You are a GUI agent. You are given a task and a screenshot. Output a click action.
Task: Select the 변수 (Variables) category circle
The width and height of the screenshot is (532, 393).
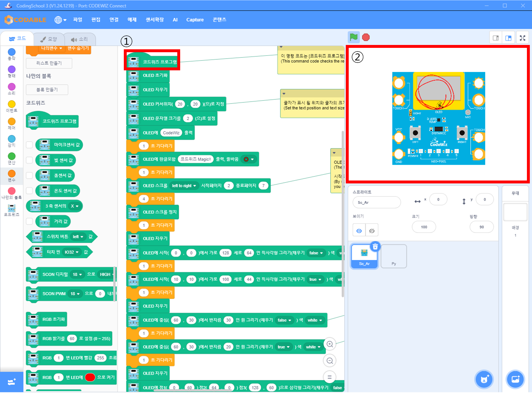12,174
